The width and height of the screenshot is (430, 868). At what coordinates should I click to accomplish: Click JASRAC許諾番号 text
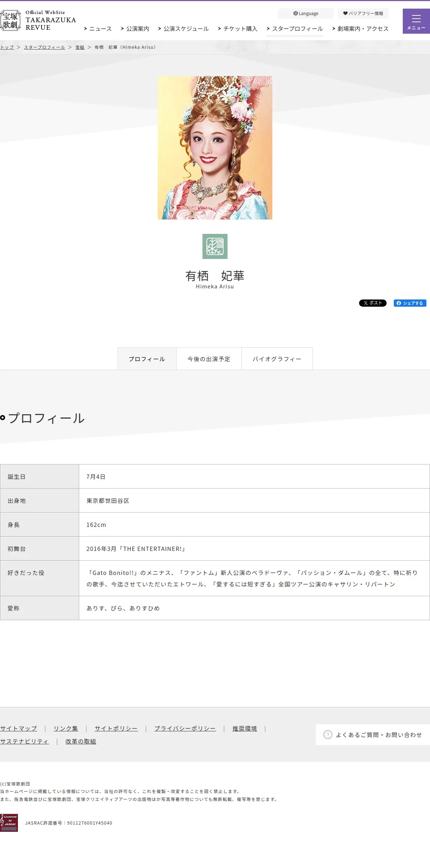pyautogui.click(x=69, y=823)
